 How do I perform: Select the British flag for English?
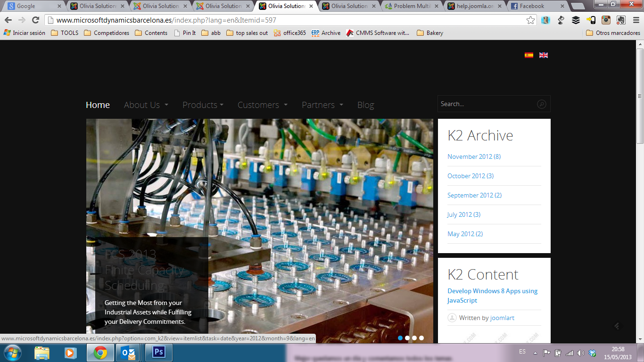pyautogui.click(x=544, y=55)
